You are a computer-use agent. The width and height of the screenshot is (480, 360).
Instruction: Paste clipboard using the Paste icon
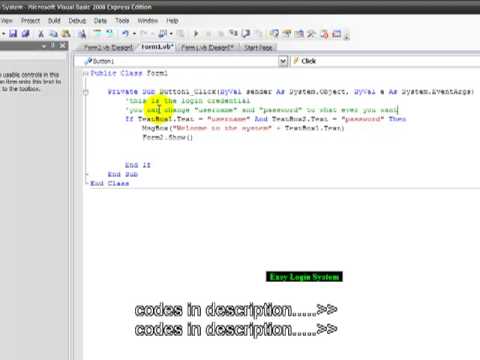(x=66, y=34)
